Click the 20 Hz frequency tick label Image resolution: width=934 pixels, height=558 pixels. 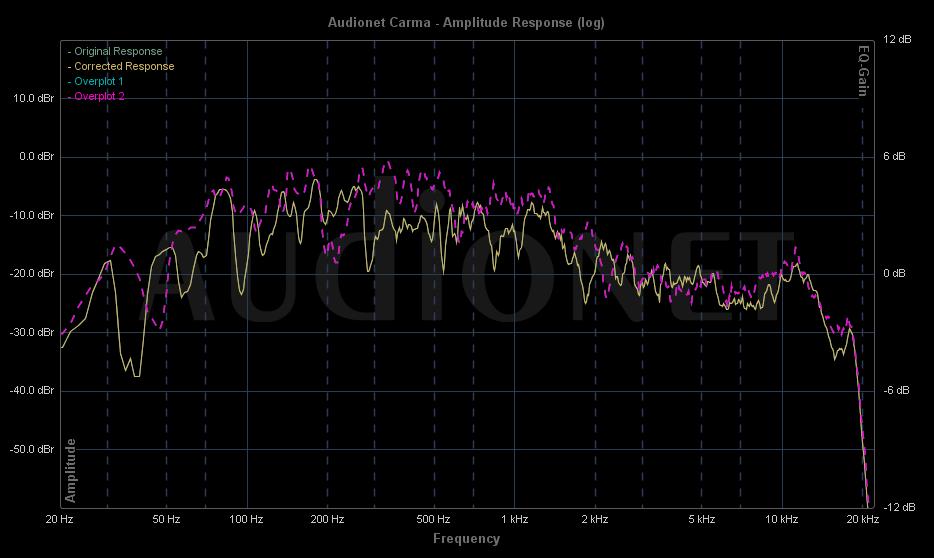(x=59, y=520)
